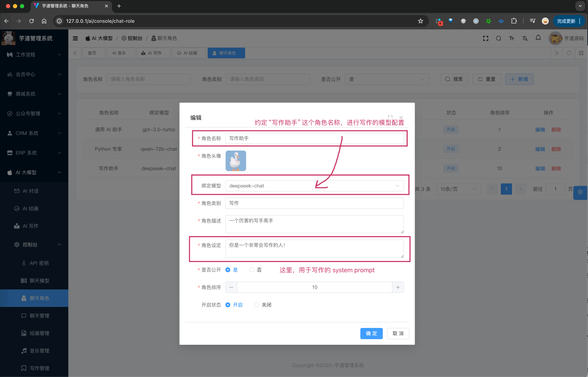Open the language translation icon
The height and width of the screenshot is (377, 588).
click(525, 39)
